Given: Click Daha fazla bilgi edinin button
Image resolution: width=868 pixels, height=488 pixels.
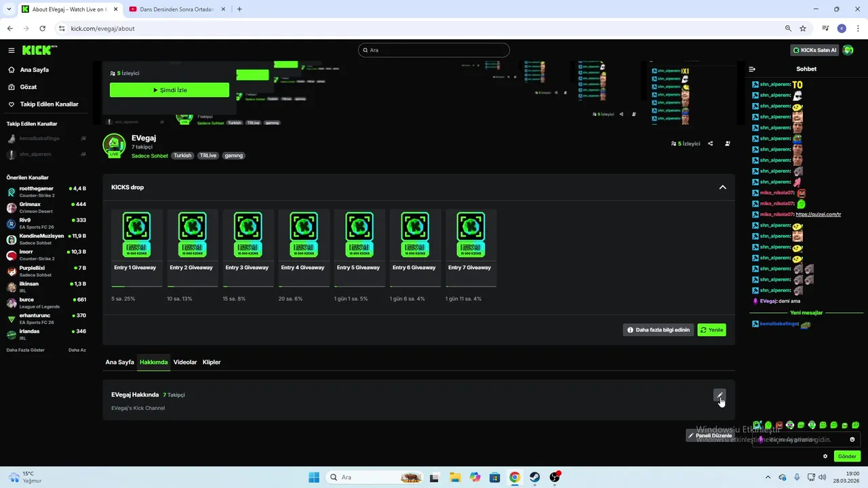Looking at the screenshot, I should pyautogui.click(x=658, y=330).
